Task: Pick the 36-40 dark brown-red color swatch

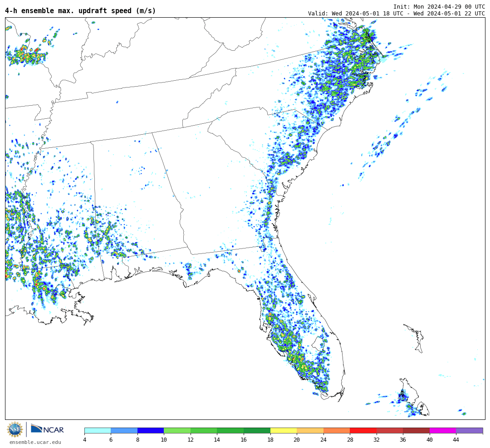Action: point(416,430)
